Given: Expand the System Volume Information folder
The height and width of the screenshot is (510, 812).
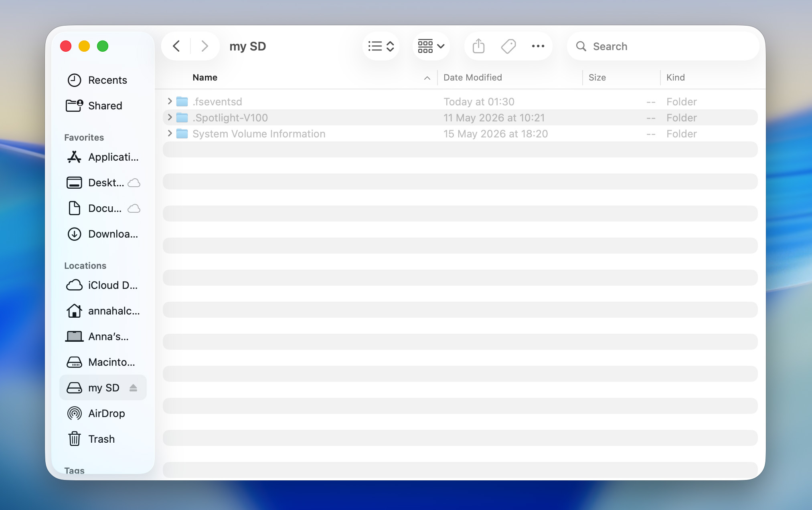Looking at the screenshot, I should [170, 133].
